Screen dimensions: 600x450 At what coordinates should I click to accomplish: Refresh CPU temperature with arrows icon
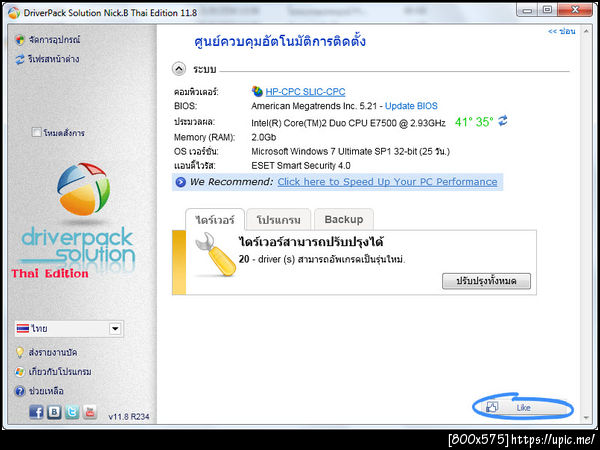[502, 121]
